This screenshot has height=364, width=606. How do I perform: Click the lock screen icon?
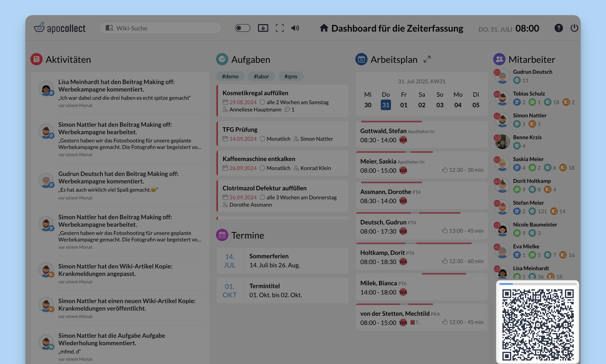[x=263, y=28]
